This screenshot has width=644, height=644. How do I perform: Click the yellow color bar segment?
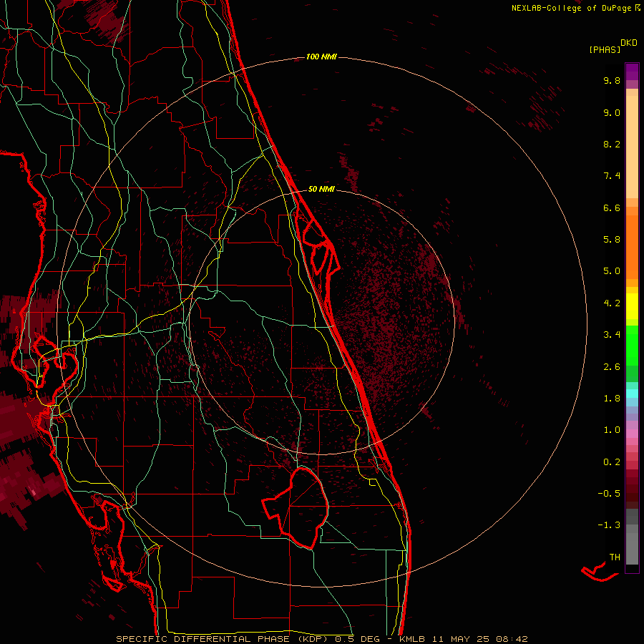(x=632, y=306)
